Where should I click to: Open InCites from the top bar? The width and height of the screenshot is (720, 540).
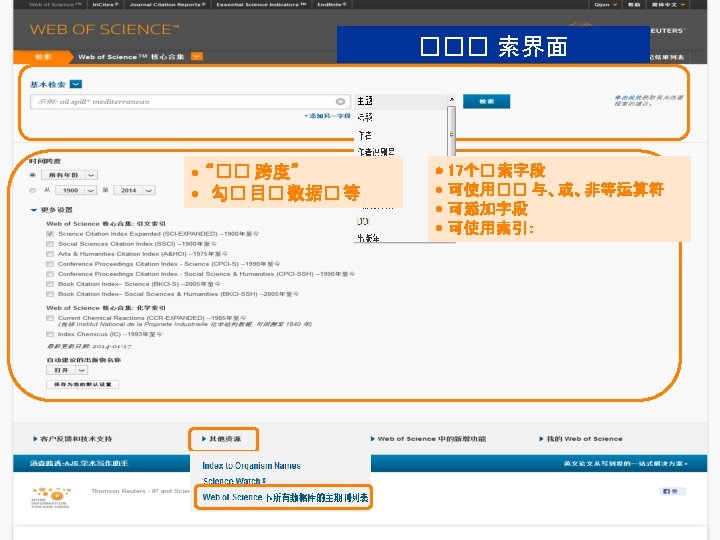click(x=105, y=5)
